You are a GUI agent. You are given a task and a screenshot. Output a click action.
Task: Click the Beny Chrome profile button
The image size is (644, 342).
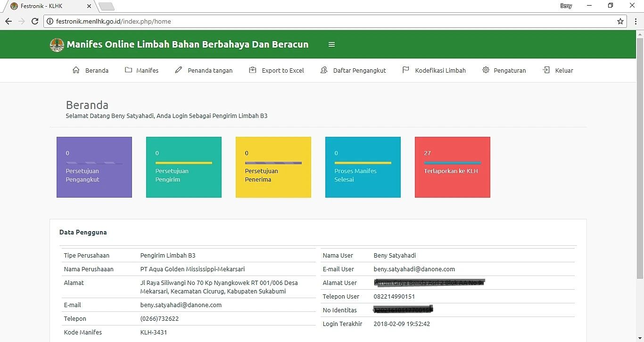pos(566,6)
